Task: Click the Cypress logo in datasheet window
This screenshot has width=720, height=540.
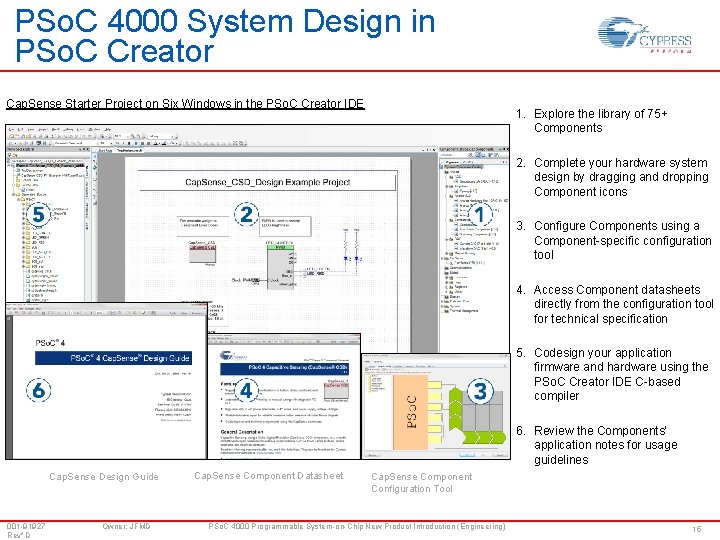Action: coord(233,356)
